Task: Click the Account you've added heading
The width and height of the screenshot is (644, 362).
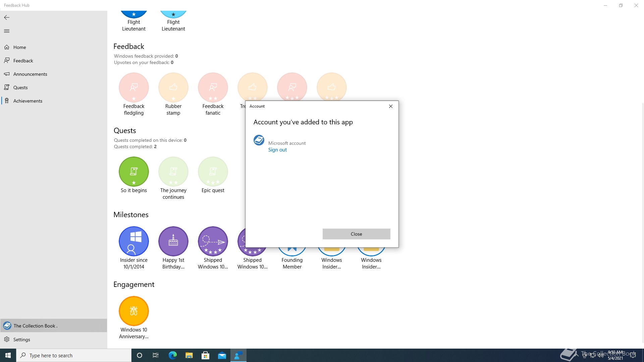Action: pyautogui.click(x=303, y=122)
